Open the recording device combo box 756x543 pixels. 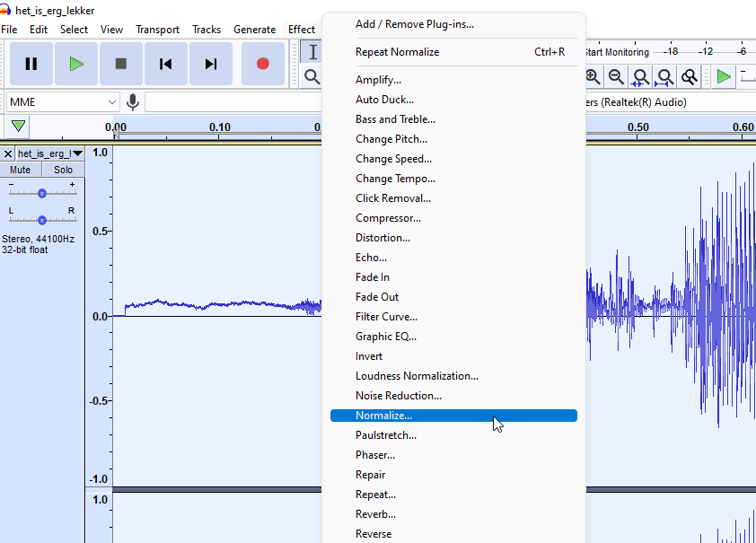tap(233, 102)
